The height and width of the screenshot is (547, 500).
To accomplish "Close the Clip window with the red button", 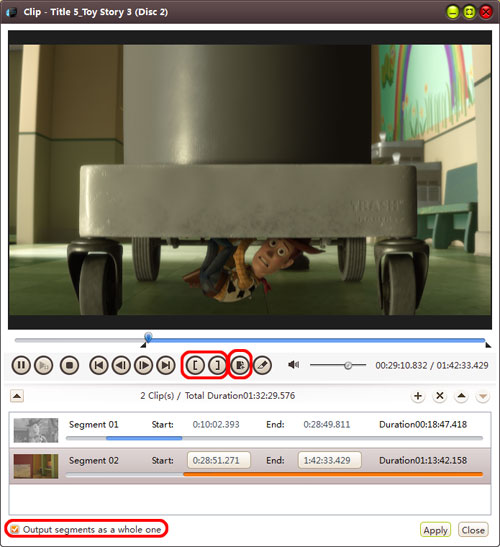I will 486,12.
